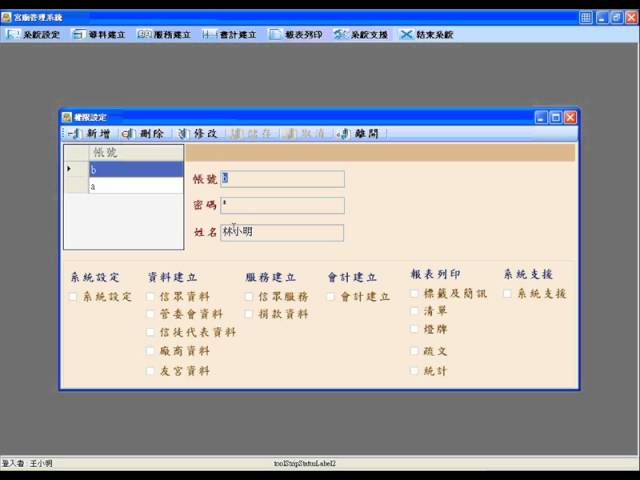Maximize the 權限設定 window
640x480 pixels.
pyautogui.click(x=556, y=118)
